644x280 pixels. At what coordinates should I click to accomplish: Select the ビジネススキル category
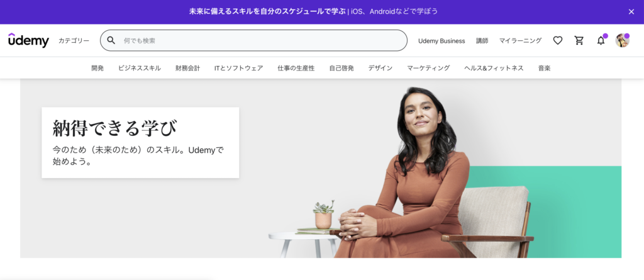point(140,68)
